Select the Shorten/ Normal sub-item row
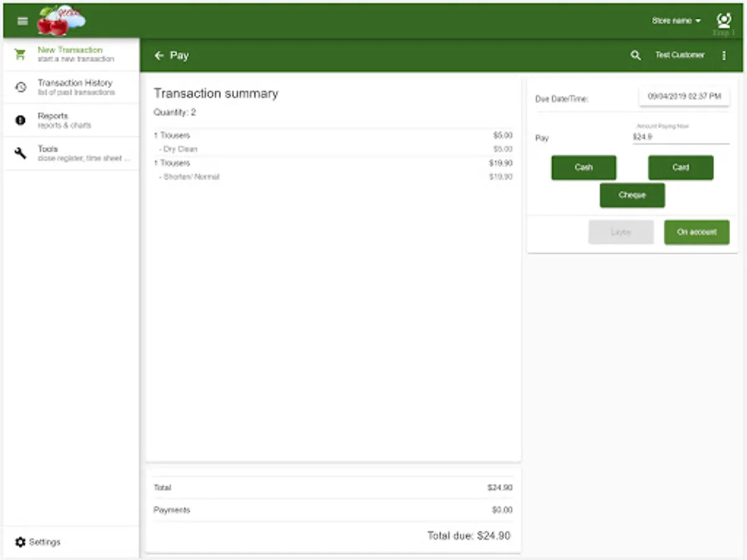 pos(333,177)
